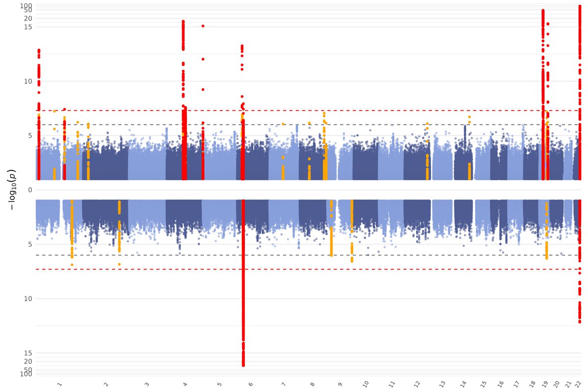588x392 pixels.
Task: Click the chromosome 19 x-axis label
Action: coord(545,384)
